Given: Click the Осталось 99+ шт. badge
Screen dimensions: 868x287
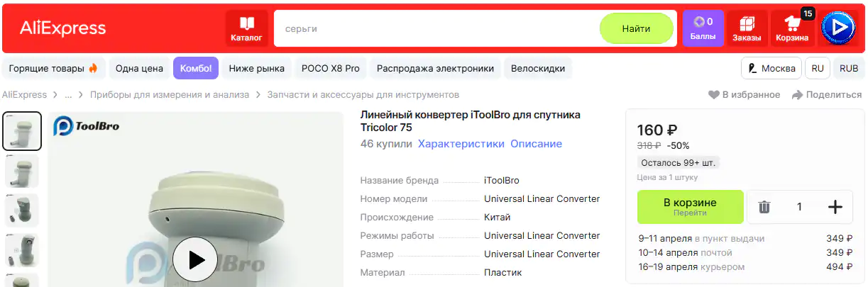Looking at the screenshot, I should coord(679,162).
